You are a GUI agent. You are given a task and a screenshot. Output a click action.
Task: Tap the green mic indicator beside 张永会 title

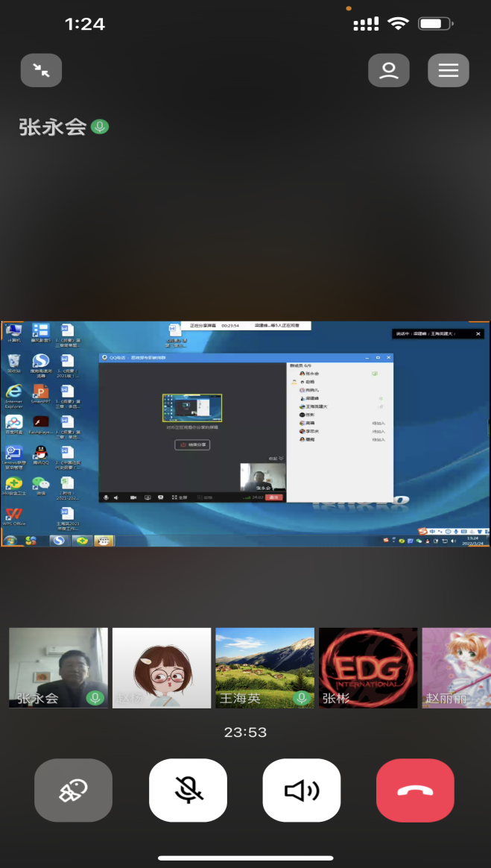pos(100,128)
